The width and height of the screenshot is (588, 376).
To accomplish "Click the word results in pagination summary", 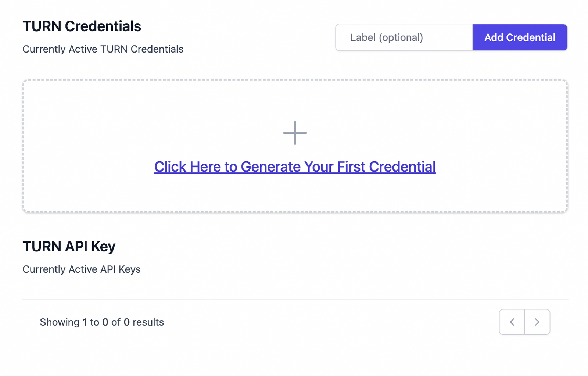I will tap(148, 322).
